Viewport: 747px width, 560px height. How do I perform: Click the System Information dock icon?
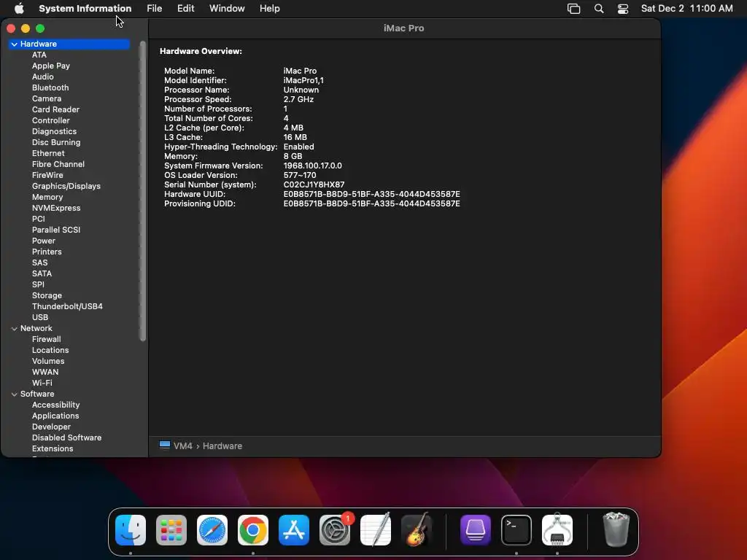coord(557,530)
